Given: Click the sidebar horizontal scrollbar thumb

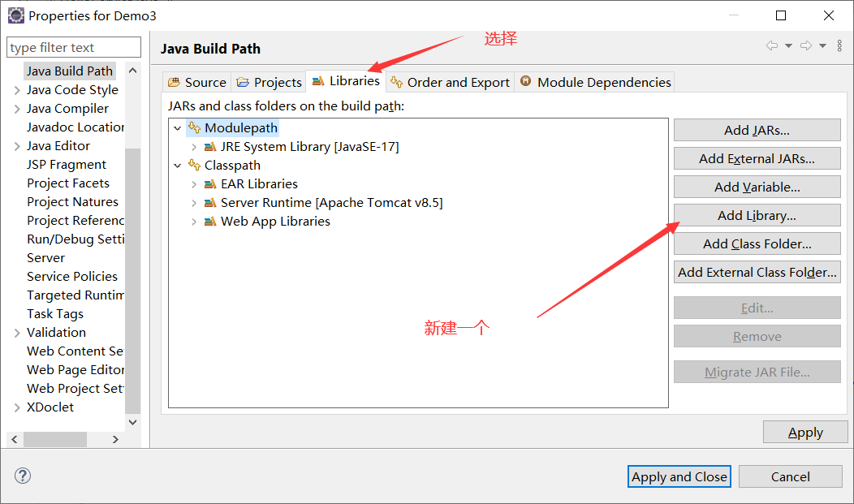Looking at the screenshot, I should click(55, 439).
